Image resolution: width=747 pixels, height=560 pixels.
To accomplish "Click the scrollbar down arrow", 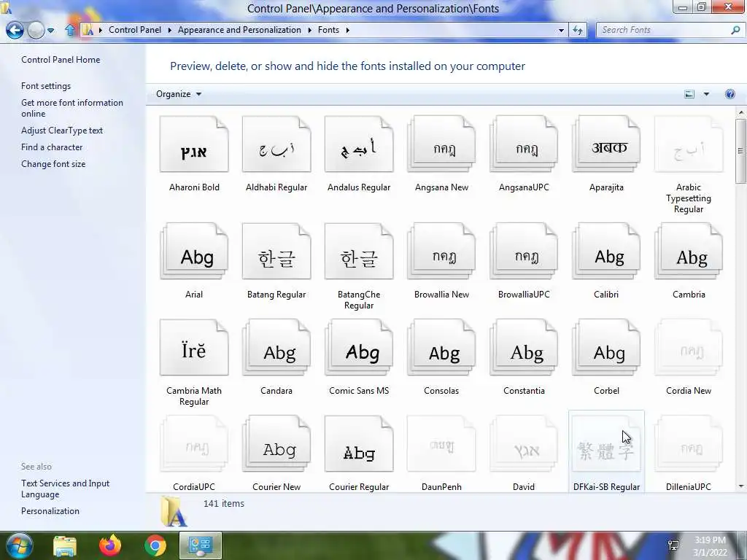I will 740,486.
